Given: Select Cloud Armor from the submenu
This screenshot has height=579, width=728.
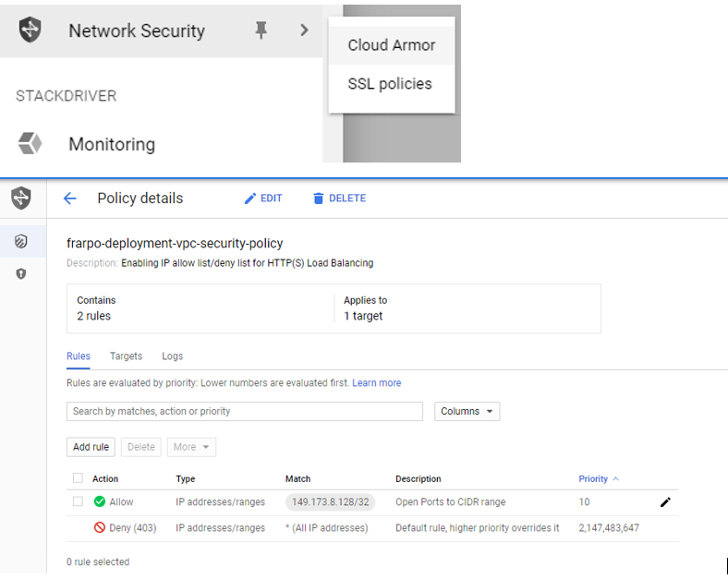Looking at the screenshot, I should tap(392, 45).
